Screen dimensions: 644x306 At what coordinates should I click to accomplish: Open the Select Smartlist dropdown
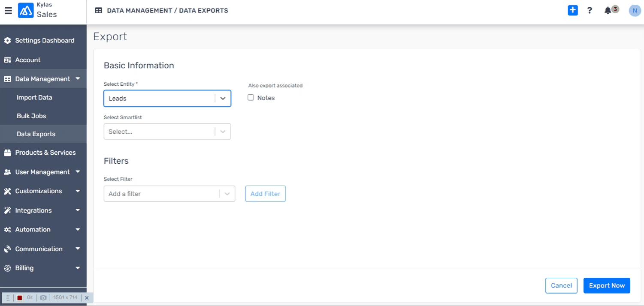click(167, 132)
